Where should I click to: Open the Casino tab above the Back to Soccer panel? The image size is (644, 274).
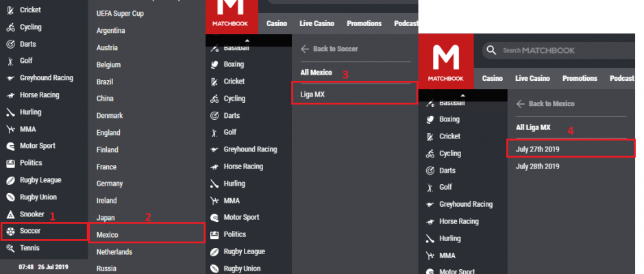coord(277,24)
